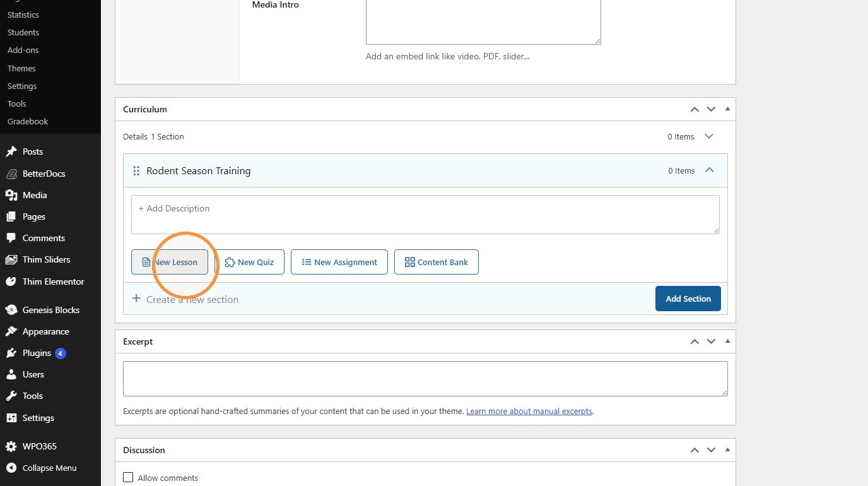Open the WPO365 gear icon
The height and width of the screenshot is (486, 868).
[11, 446]
